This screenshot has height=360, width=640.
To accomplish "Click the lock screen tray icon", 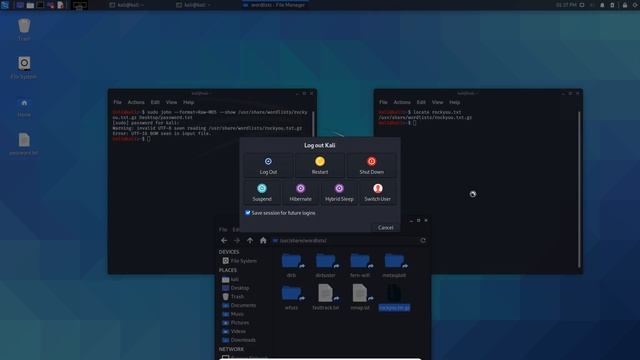I will point(624,5).
